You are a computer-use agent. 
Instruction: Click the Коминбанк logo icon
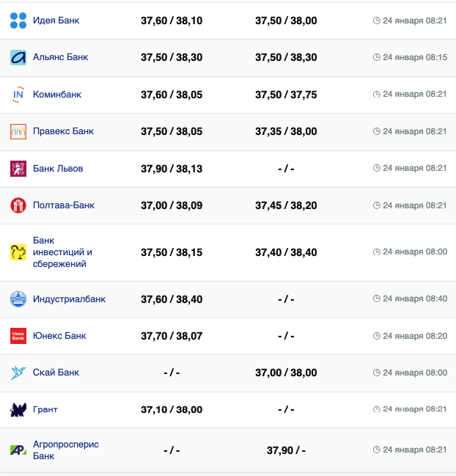(18, 95)
